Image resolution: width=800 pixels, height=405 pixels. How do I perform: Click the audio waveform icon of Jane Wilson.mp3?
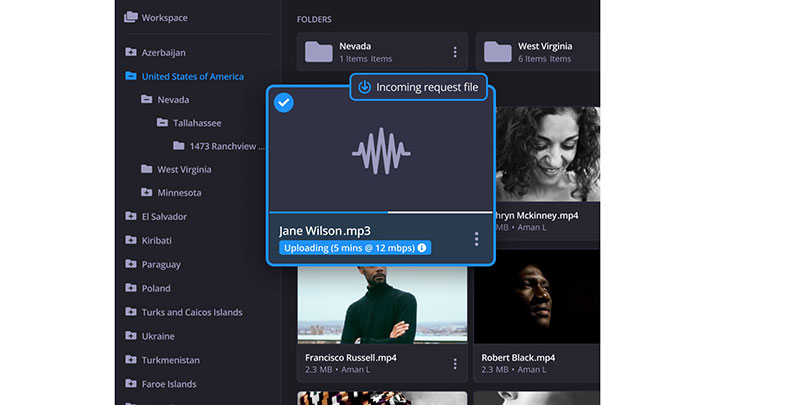pos(381,151)
